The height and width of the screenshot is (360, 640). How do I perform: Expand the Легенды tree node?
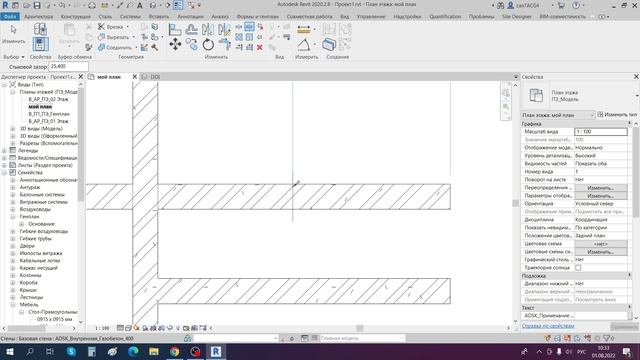tap(4, 151)
